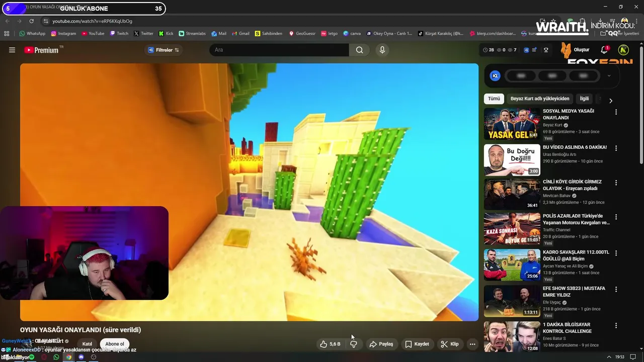The image size is (644, 362).
Task: Click the browser address bar URL
Action: pyautogui.click(x=93, y=21)
